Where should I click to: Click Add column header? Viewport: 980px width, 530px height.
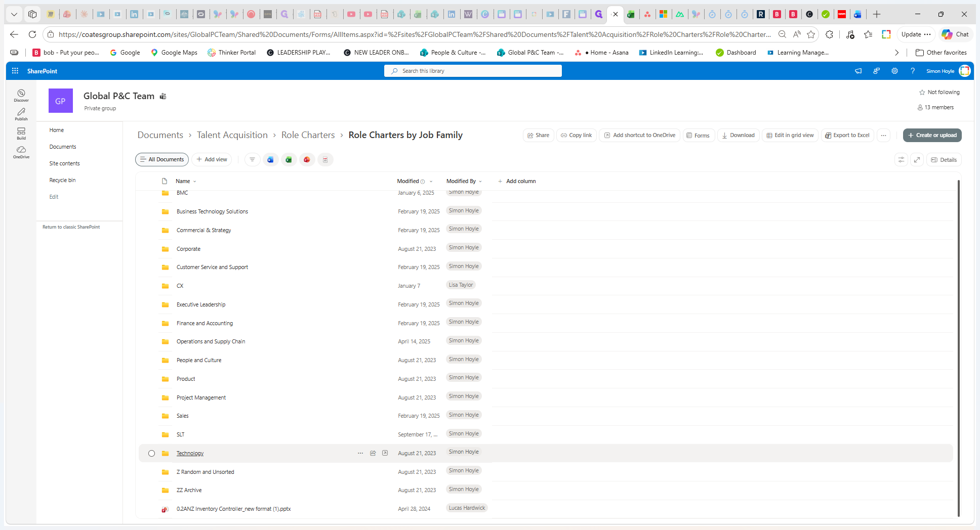click(x=517, y=181)
